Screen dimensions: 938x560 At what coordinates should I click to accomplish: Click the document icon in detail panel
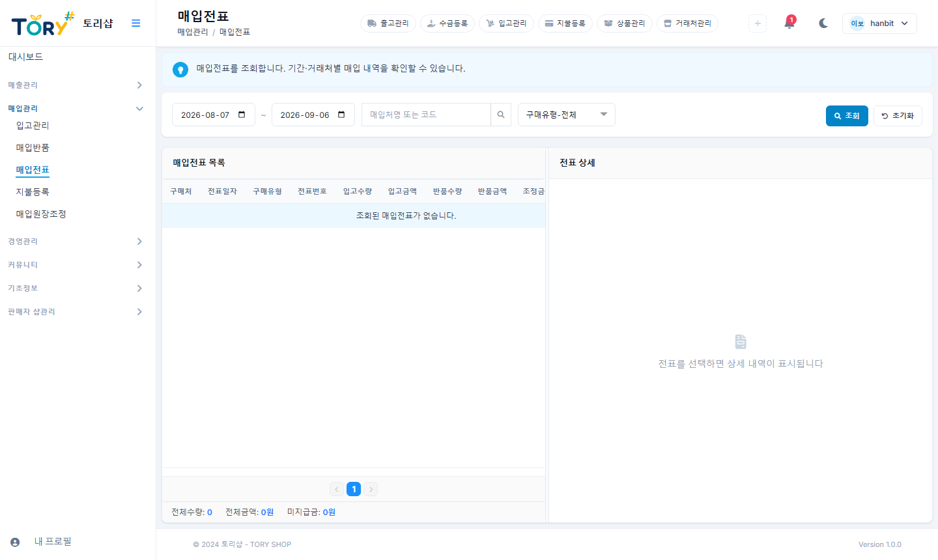[741, 342]
